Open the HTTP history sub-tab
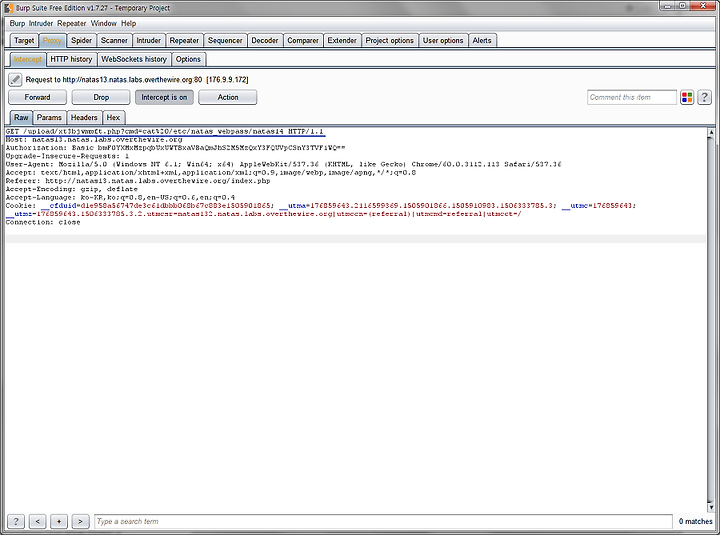This screenshot has height=535, width=720. [71, 59]
